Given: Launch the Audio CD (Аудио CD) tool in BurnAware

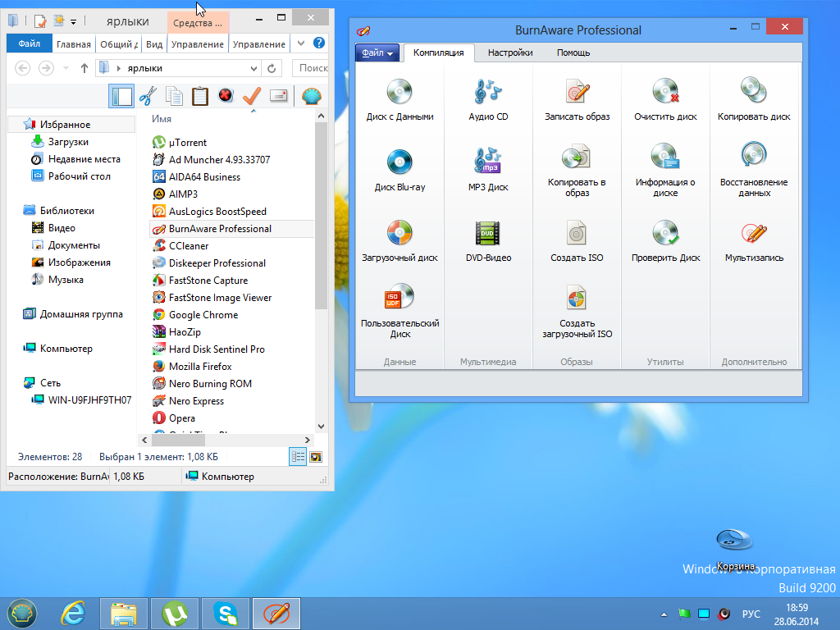Looking at the screenshot, I should 488,100.
